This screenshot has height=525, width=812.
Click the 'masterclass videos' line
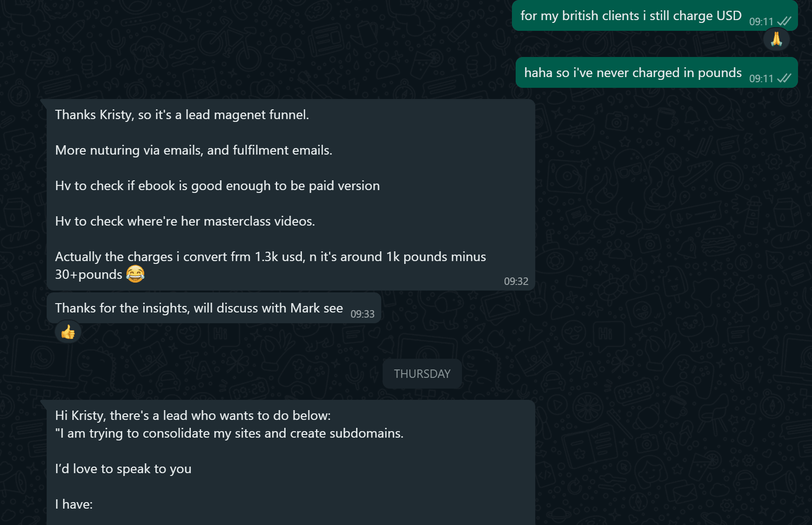(x=185, y=221)
